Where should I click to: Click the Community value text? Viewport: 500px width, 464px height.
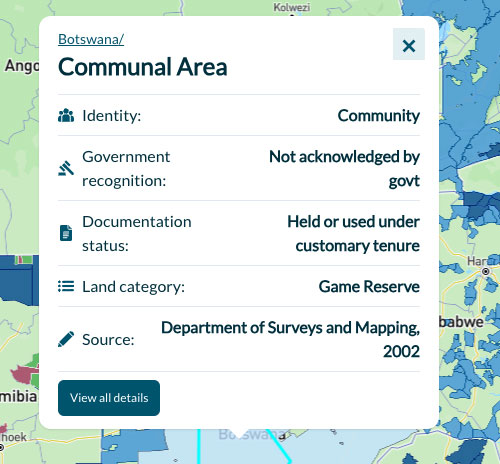(379, 116)
